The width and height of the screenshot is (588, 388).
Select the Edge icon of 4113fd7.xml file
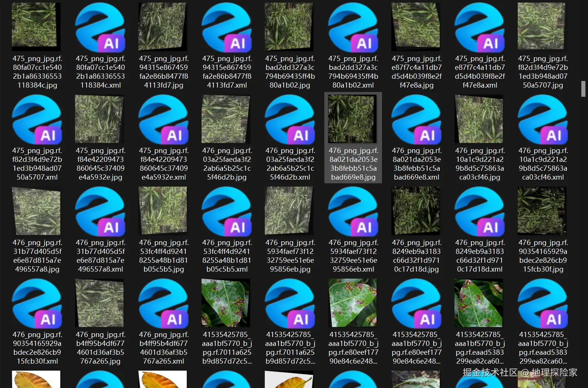point(227,27)
